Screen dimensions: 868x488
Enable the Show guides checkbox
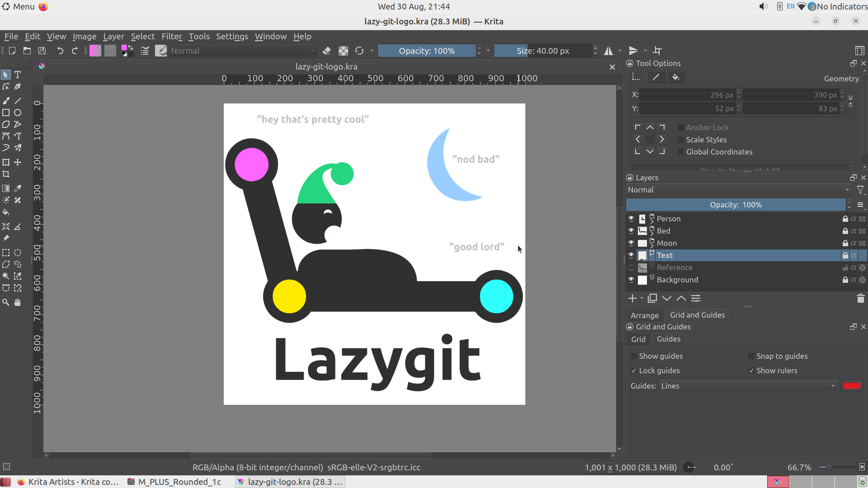tap(634, 356)
